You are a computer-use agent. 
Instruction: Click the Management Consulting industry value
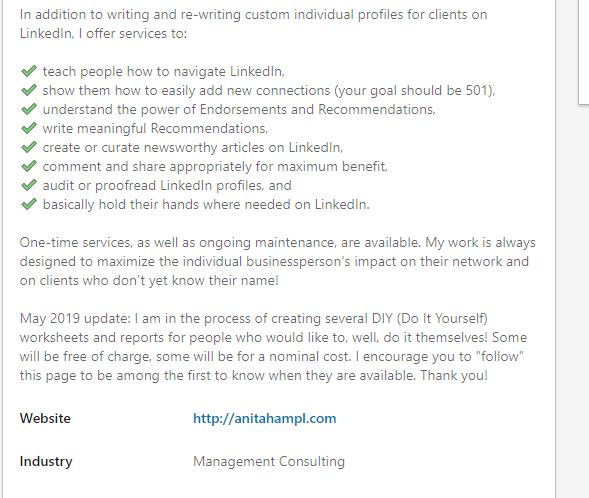[269, 461]
